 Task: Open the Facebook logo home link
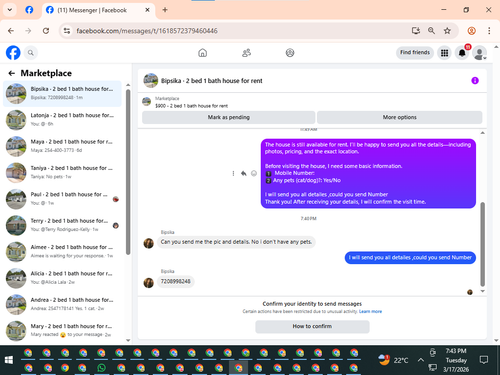[13, 53]
